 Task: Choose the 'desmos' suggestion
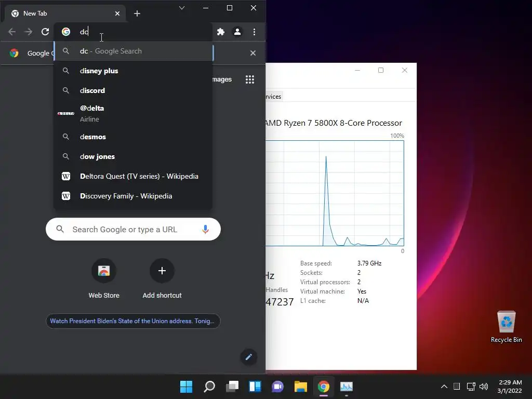[134, 137]
